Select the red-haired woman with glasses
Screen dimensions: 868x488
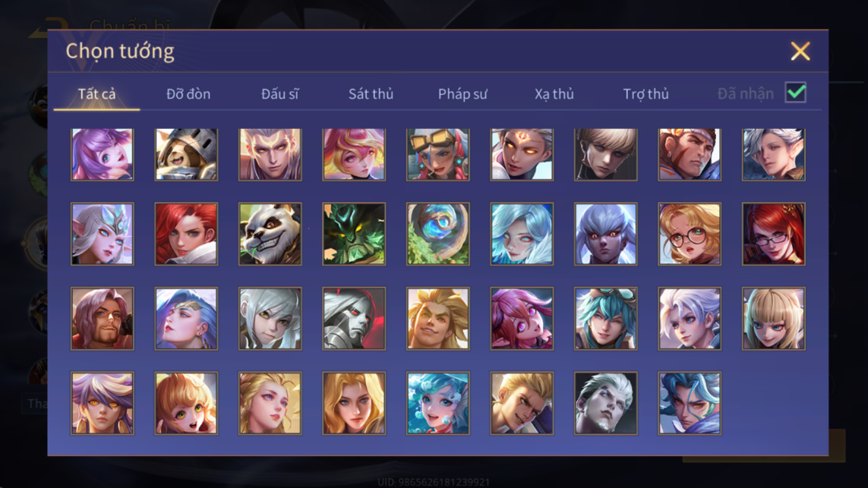[773, 234]
